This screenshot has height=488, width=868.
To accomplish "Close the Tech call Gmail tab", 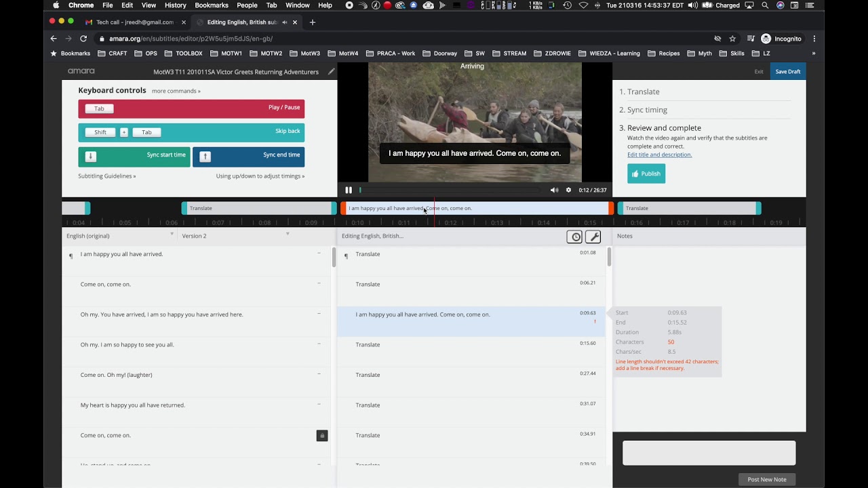I will point(183,22).
